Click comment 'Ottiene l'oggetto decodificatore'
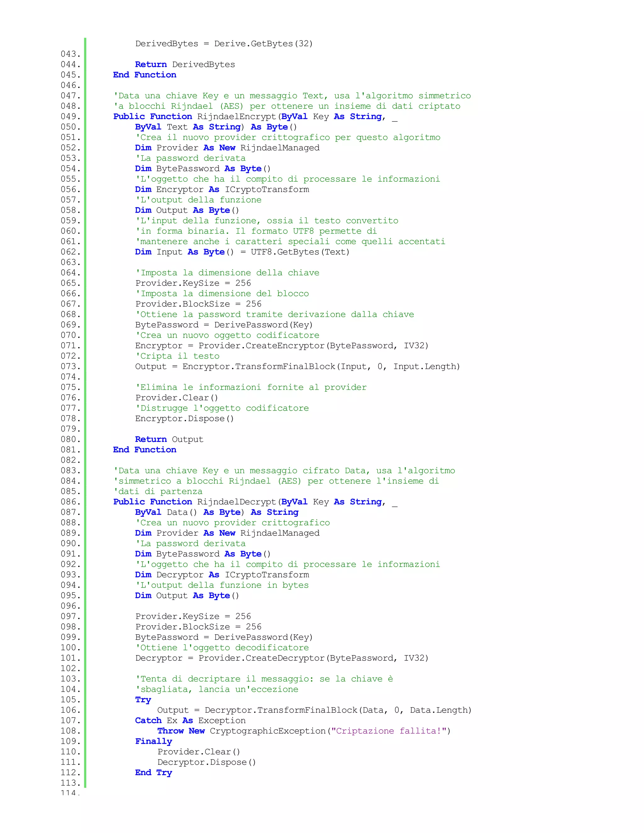Viewport: 644px width, 833px height. (x=222, y=648)
